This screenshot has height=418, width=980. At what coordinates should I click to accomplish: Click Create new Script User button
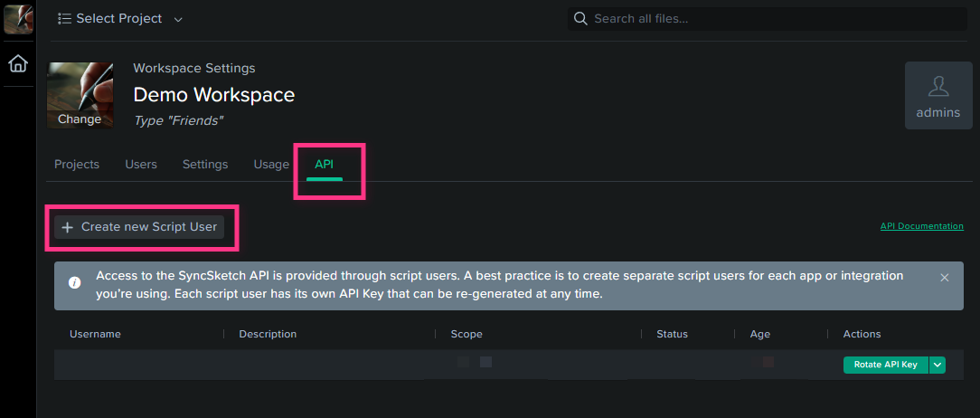click(138, 227)
